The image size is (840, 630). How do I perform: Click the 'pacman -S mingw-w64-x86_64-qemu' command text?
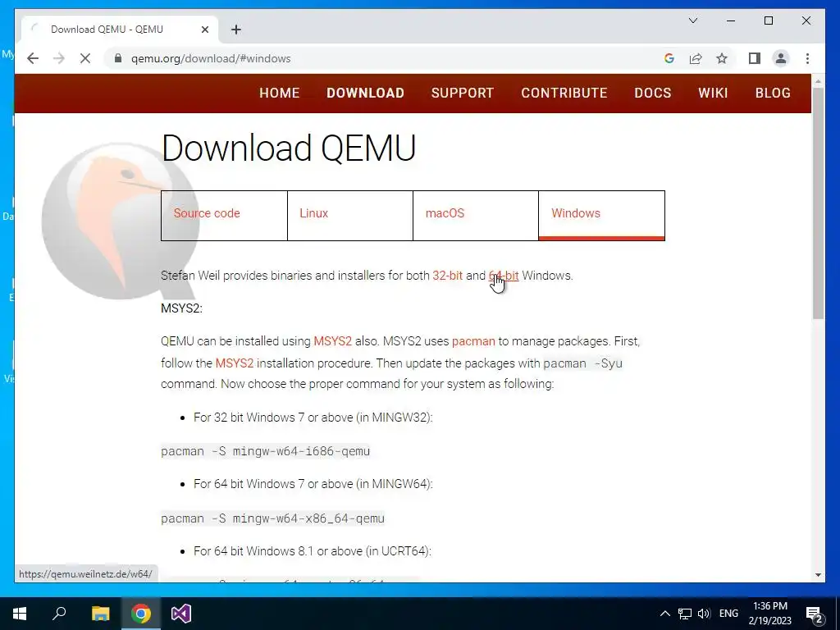coord(272,518)
